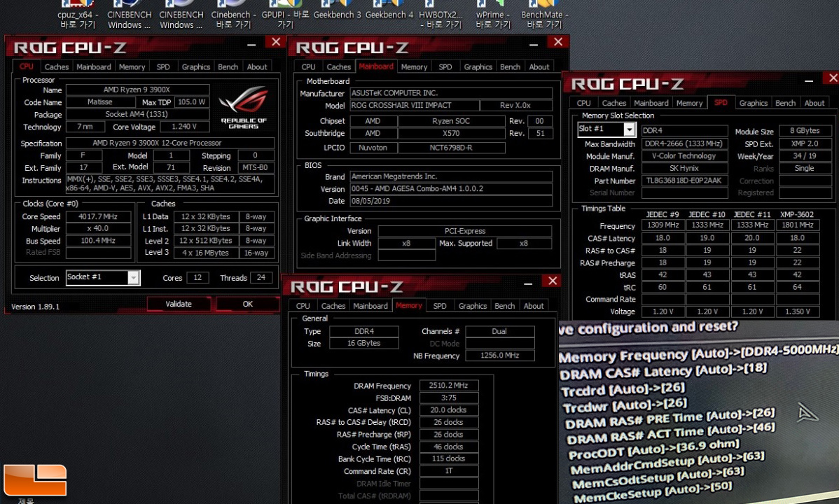The width and height of the screenshot is (839, 504).
Task: Go to SPD tab in the processor window
Action: (x=163, y=67)
